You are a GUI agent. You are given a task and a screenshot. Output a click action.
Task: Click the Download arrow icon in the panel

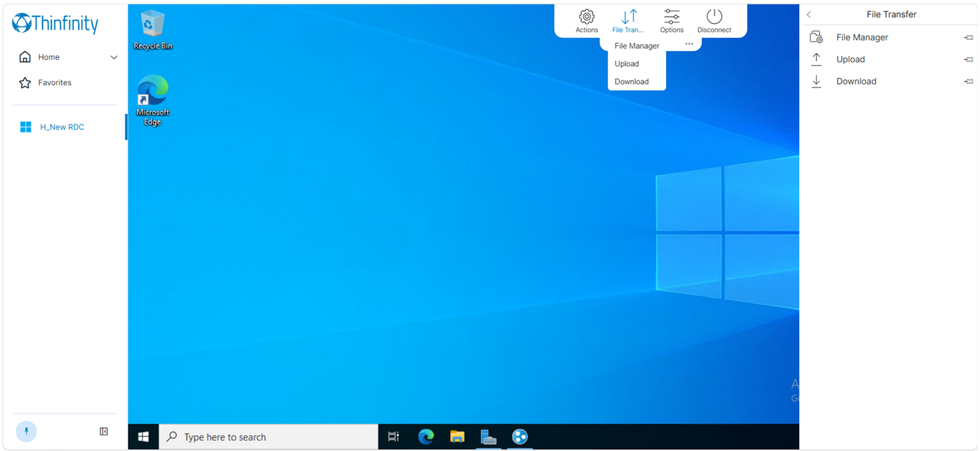(x=816, y=81)
